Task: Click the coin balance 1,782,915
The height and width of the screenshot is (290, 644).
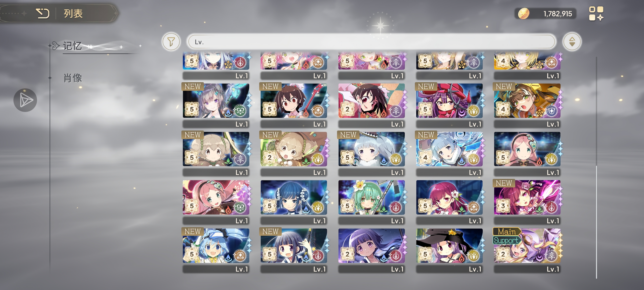Action: (x=558, y=14)
